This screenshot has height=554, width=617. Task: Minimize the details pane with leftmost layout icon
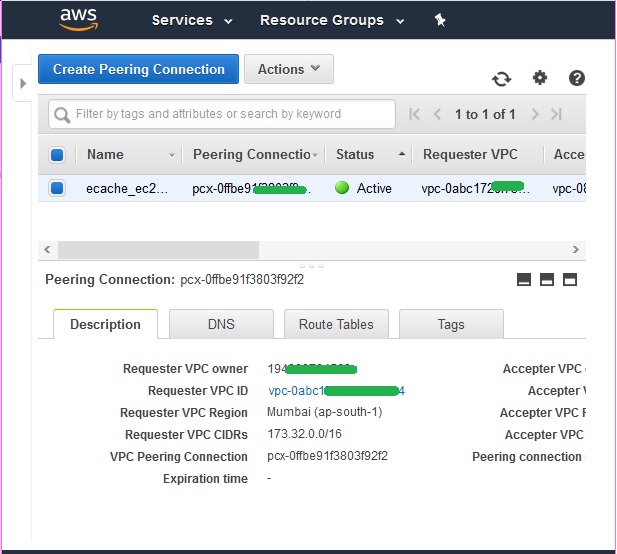[x=524, y=280]
